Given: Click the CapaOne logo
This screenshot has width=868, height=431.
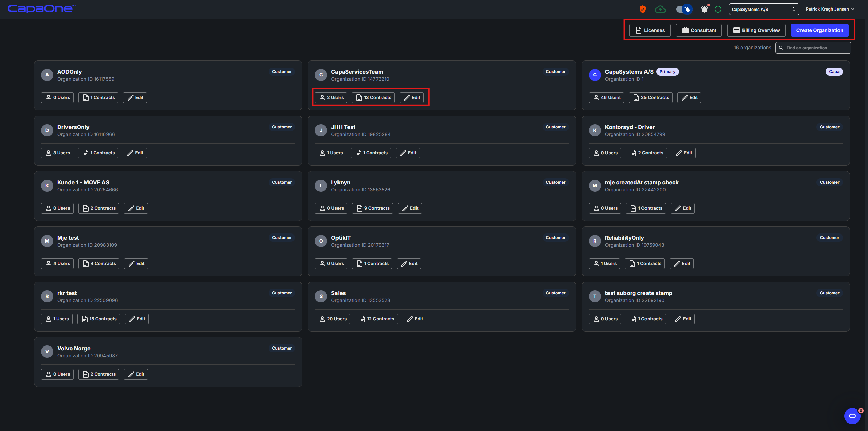Looking at the screenshot, I should click(x=41, y=9).
